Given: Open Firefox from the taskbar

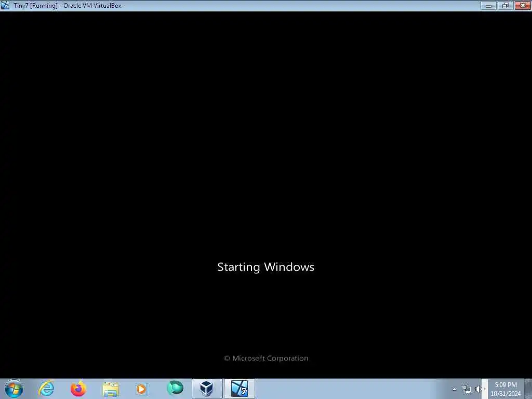Looking at the screenshot, I should click(78, 389).
